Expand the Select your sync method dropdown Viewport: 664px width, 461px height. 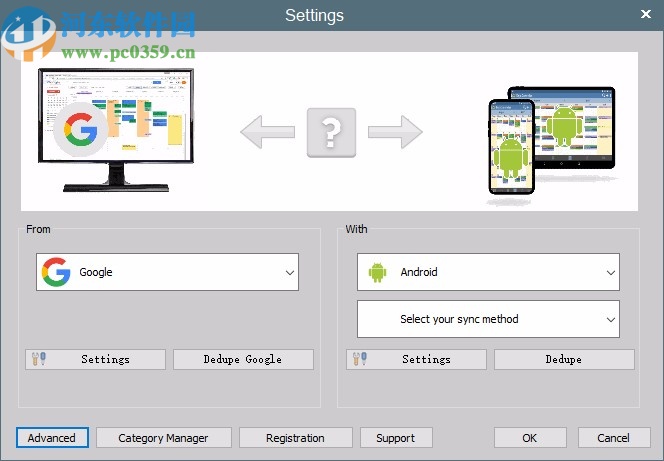tap(488, 319)
